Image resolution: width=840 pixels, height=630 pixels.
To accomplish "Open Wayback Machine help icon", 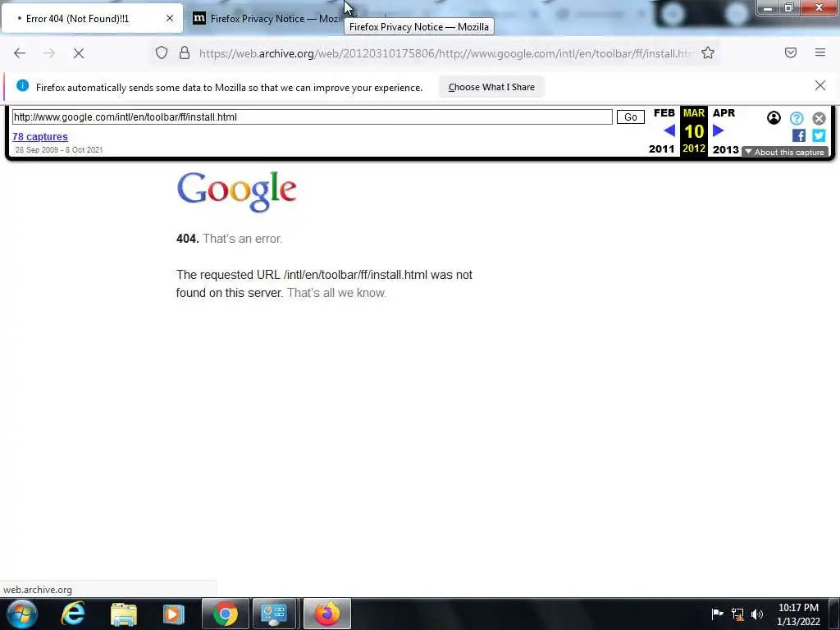I will 797,118.
